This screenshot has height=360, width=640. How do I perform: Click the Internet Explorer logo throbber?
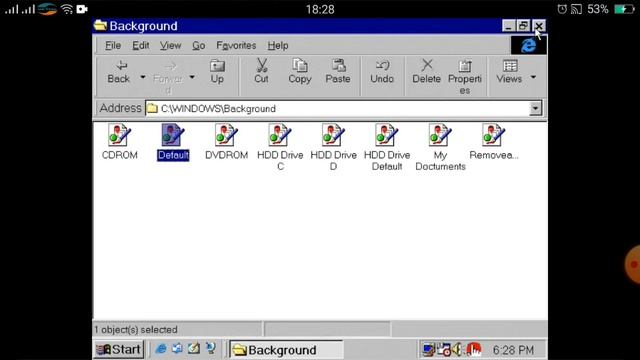tap(529, 45)
